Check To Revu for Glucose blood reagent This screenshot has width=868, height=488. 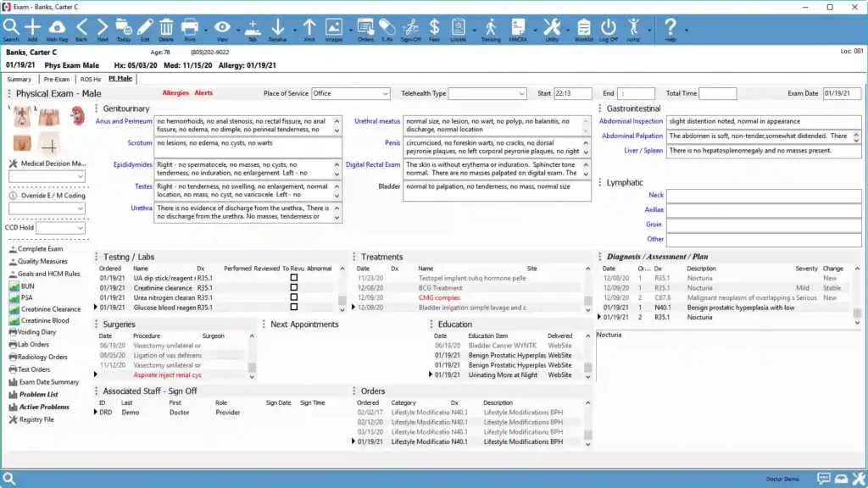pos(293,305)
